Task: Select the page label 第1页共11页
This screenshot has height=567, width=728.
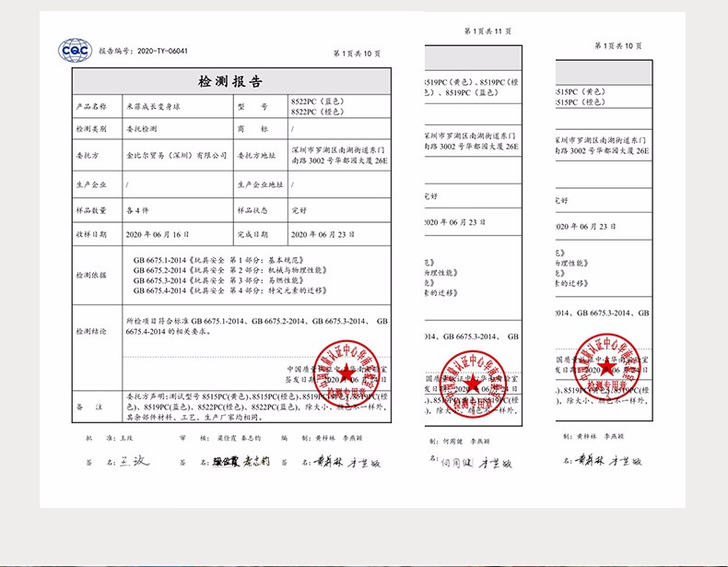Action: 487,31
